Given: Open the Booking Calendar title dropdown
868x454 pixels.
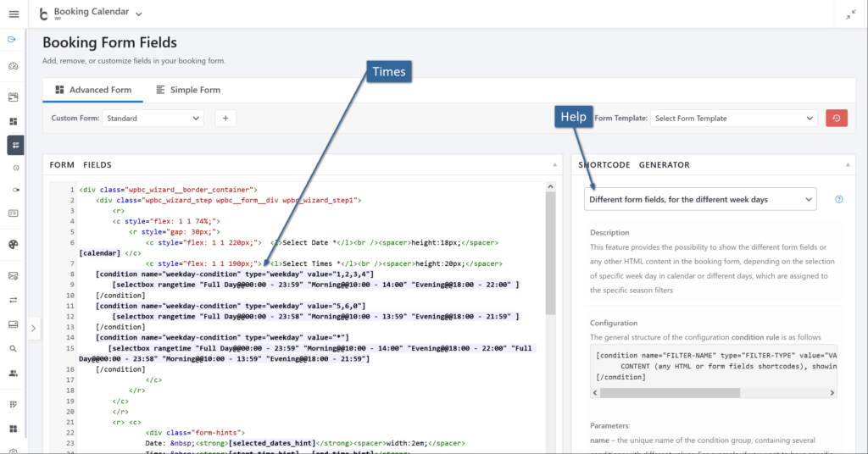Looking at the screenshot, I should click(139, 14).
